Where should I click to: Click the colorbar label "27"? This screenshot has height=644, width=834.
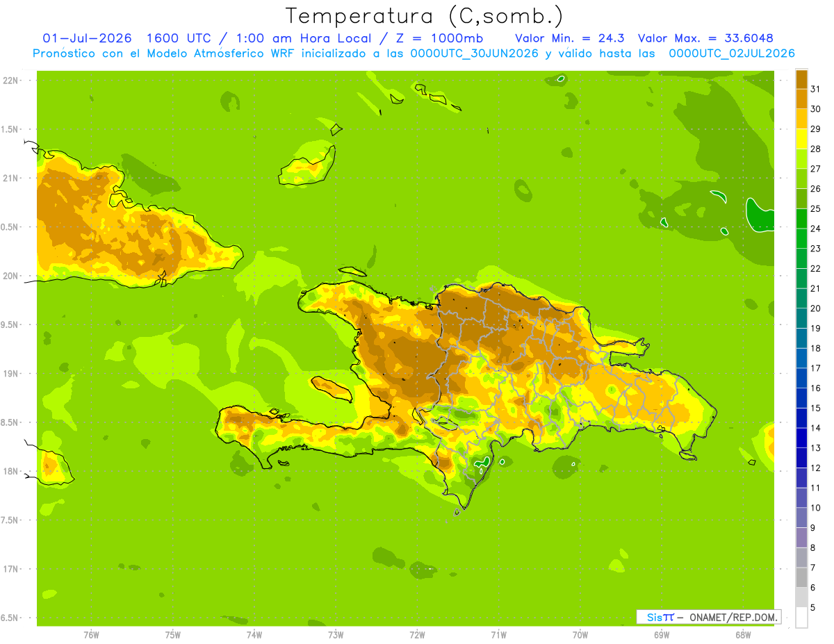coord(815,169)
